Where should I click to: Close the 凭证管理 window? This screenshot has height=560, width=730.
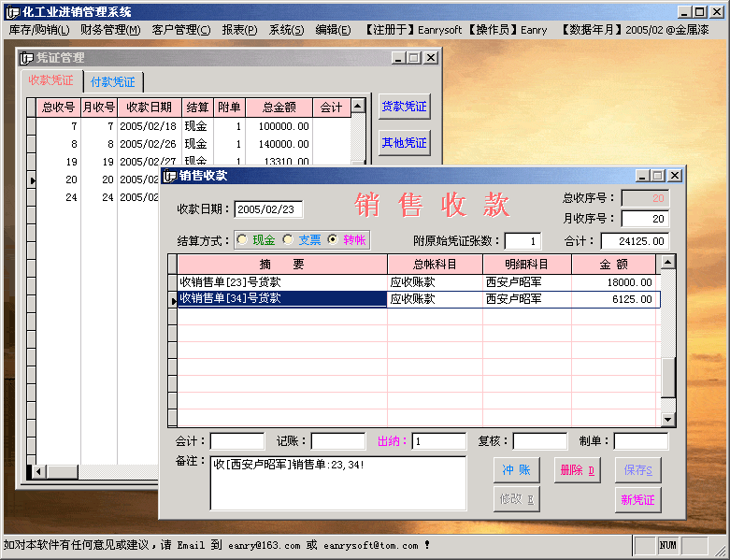[431, 58]
